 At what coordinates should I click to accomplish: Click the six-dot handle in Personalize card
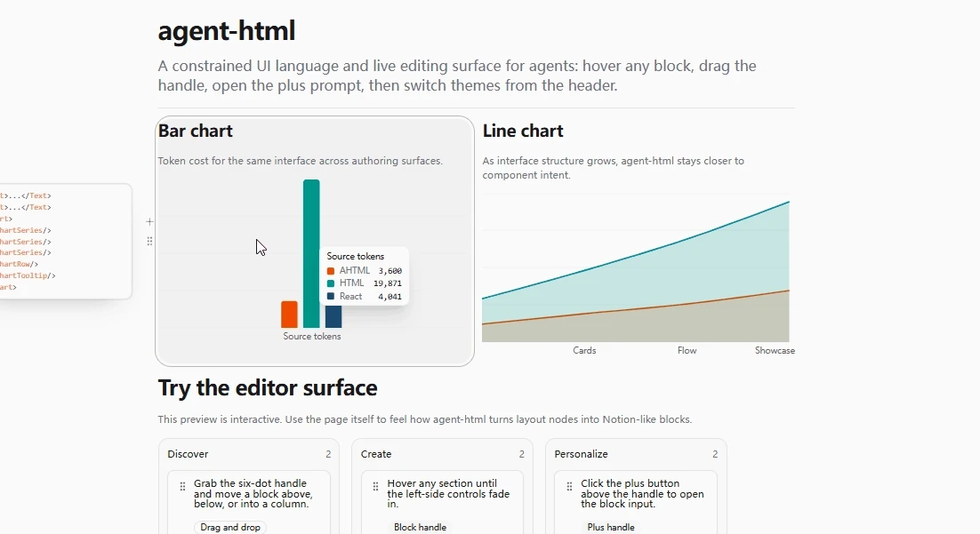(x=569, y=486)
